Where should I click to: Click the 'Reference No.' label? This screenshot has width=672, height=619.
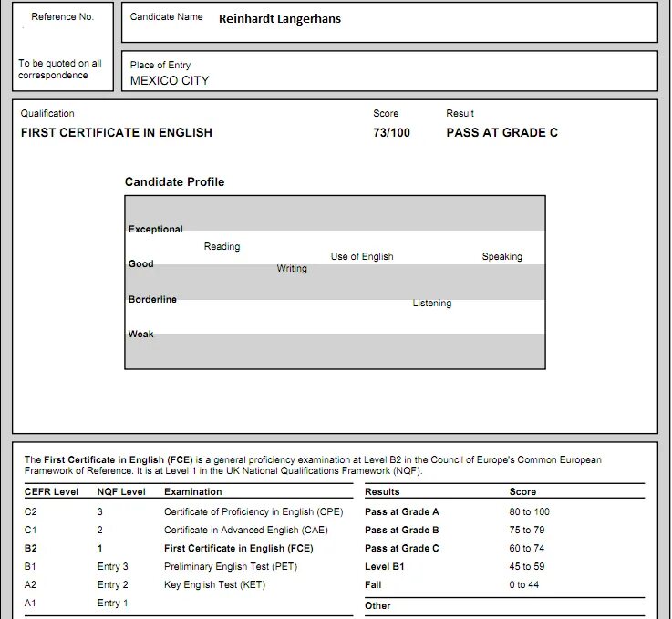62,16
